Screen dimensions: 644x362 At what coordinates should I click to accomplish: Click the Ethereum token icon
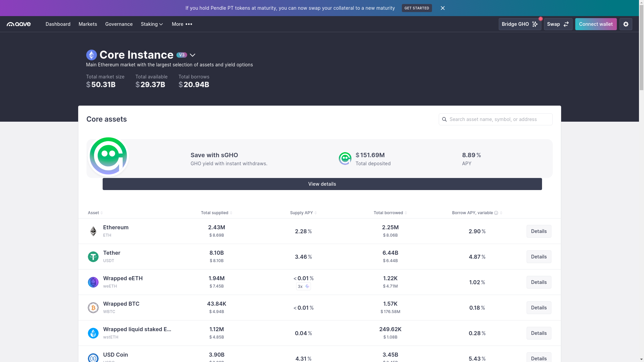pyautogui.click(x=93, y=231)
